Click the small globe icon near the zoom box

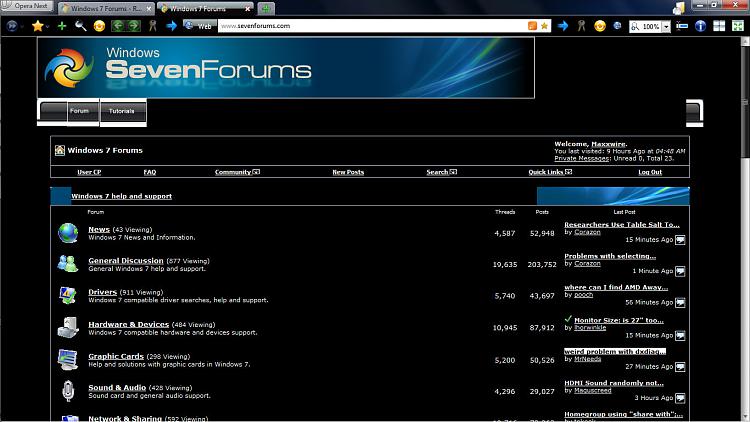click(x=618, y=26)
